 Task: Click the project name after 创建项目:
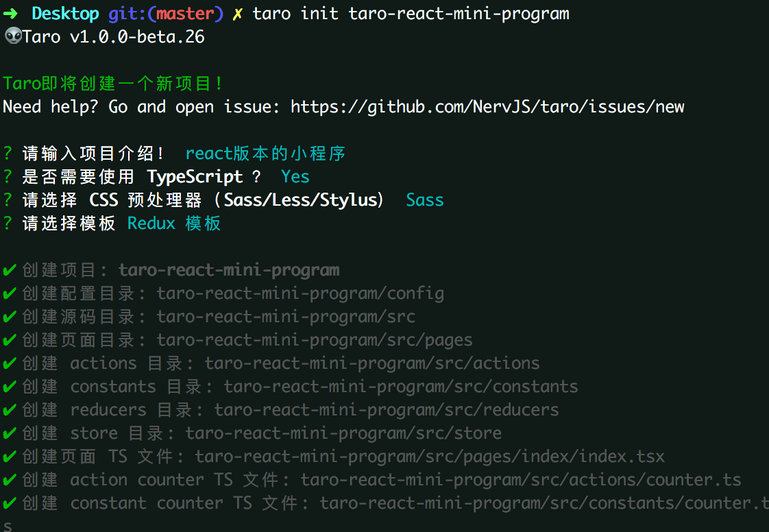pyautogui.click(x=229, y=270)
